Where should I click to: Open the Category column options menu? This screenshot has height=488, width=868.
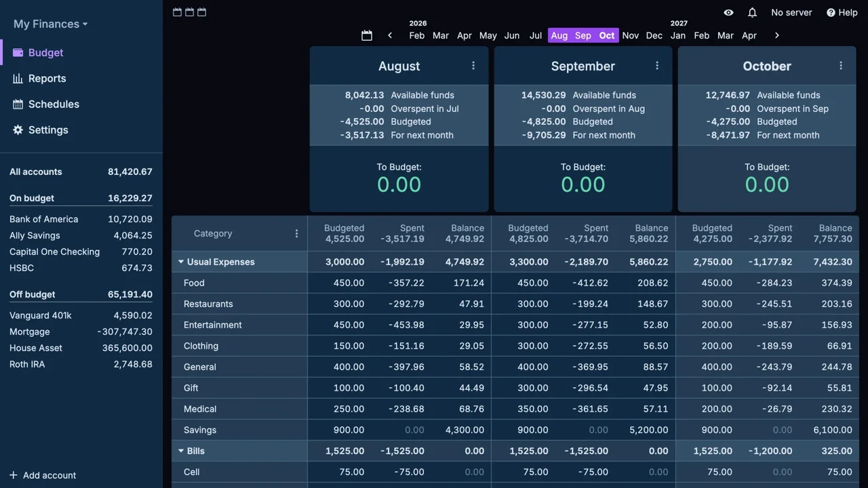click(x=296, y=233)
